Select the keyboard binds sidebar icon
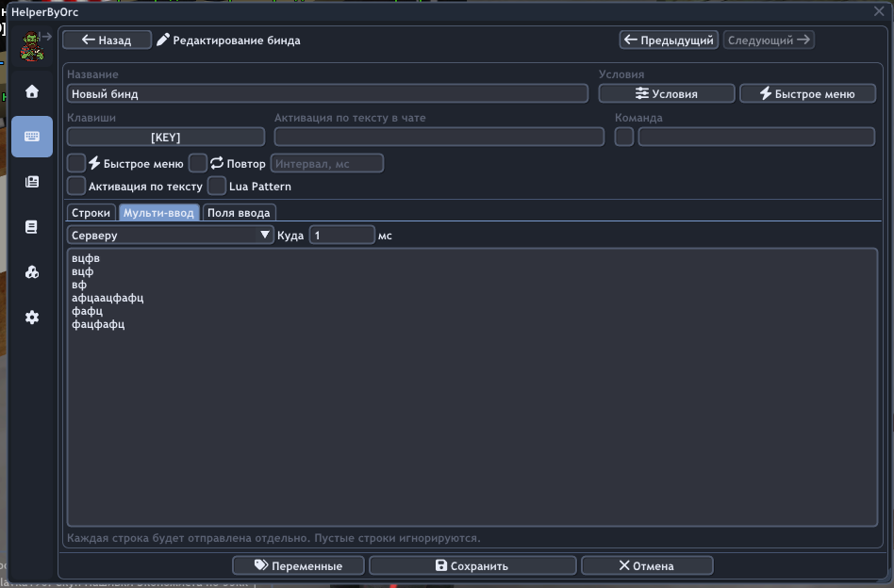894x588 pixels. pyautogui.click(x=32, y=137)
